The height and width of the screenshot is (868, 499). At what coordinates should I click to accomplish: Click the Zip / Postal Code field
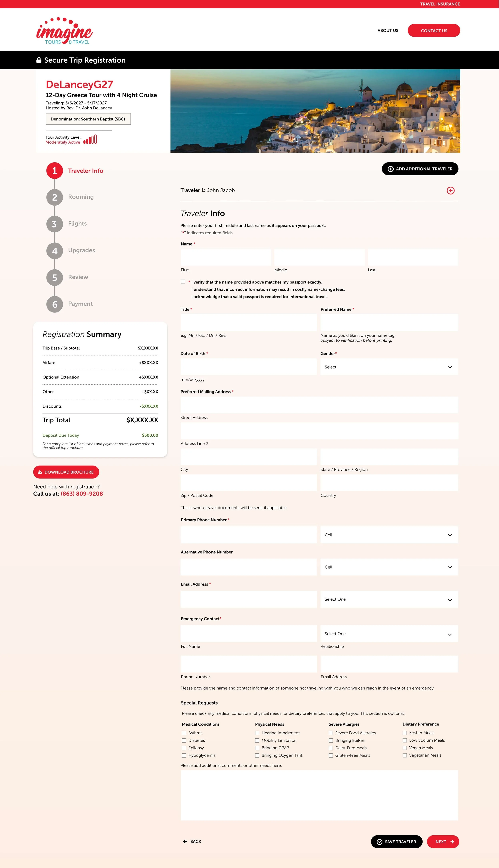pos(249,483)
